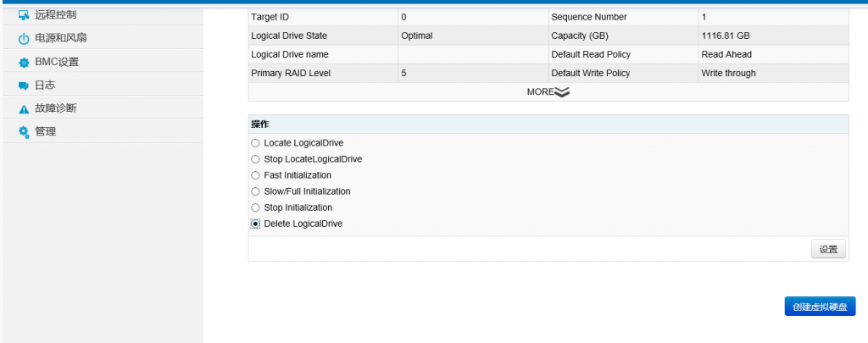Click the blue 创建虚拟硬盘 button
This screenshot has width=868, height=343.
tap(820, 307)
